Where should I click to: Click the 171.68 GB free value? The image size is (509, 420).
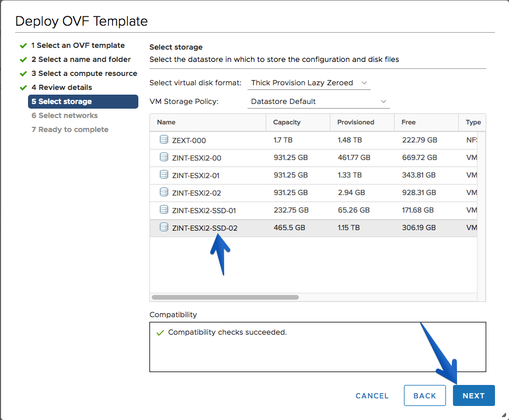pos(418,210)
